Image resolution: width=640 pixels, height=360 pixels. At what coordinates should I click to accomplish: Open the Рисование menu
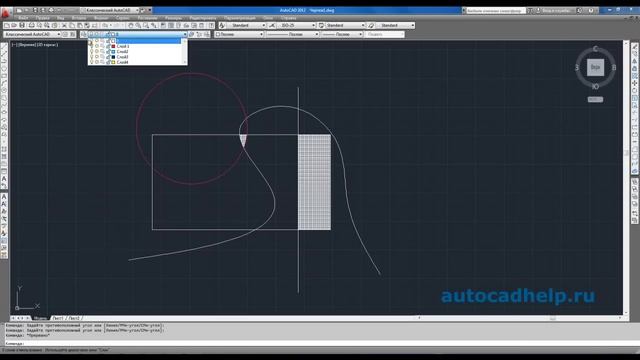point(147,18)
